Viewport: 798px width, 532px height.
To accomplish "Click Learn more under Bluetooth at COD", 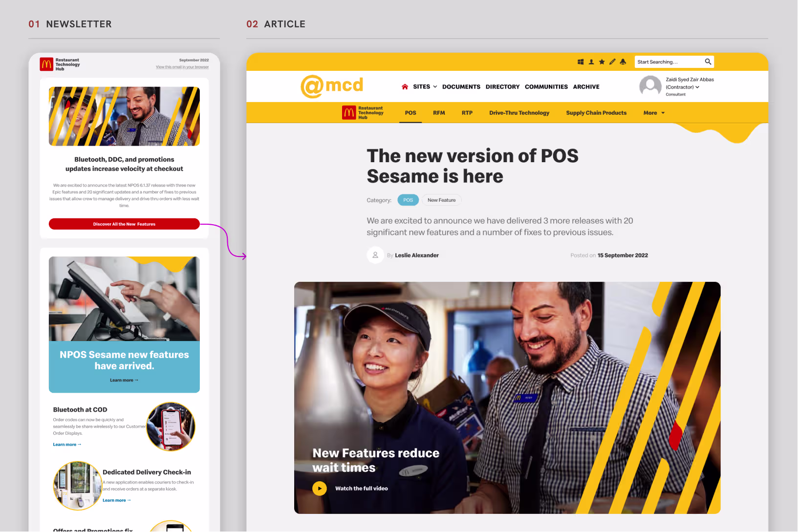I will [67, 445].
